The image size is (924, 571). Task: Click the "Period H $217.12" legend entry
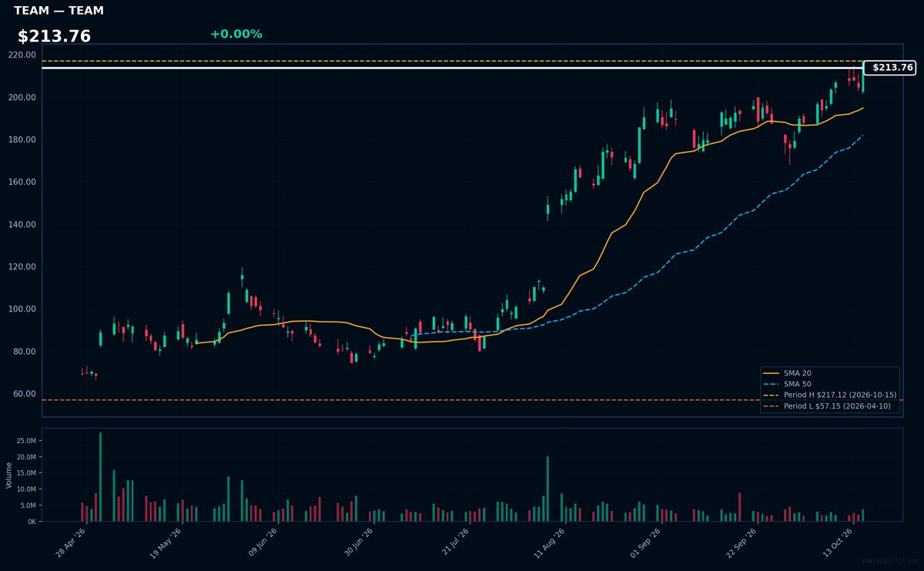(830, 395)
